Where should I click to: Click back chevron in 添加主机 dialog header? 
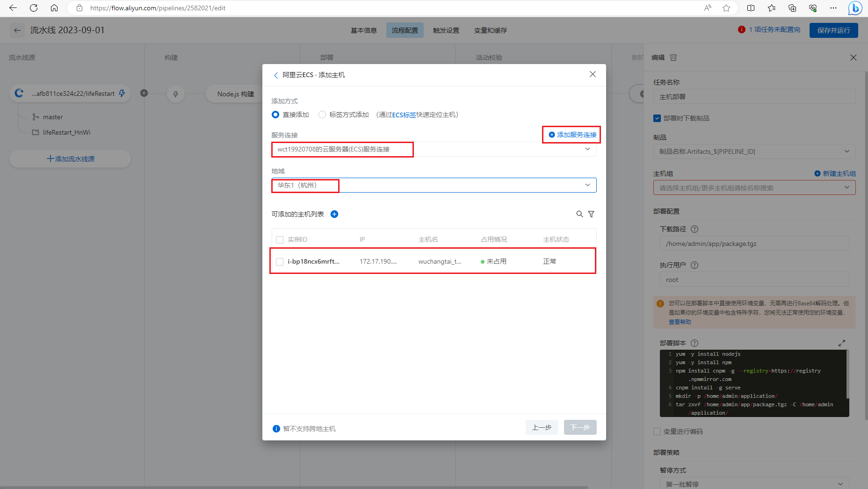click(x=276, y=75)
